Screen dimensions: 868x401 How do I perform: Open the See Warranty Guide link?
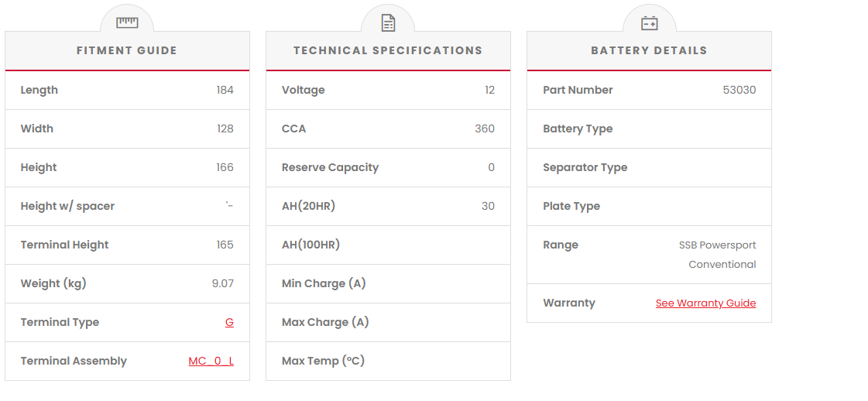(x=705, y=303)
